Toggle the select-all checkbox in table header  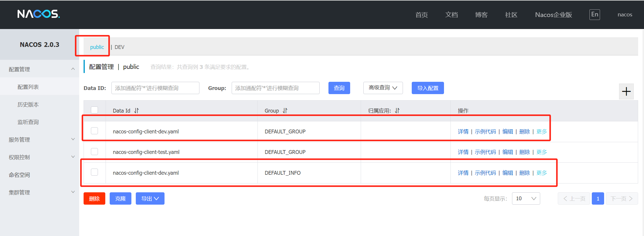tap(94, 110)
